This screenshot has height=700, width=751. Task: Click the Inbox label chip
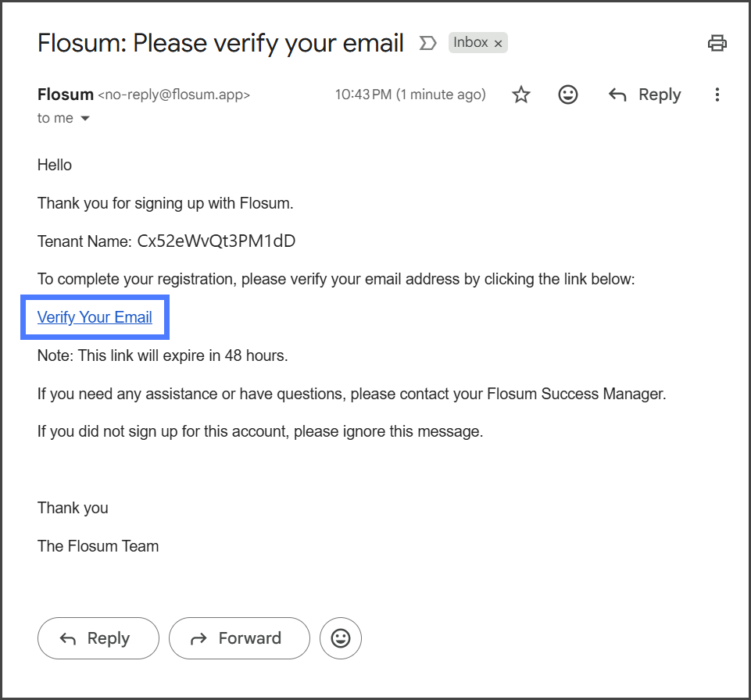click(470, 43)
